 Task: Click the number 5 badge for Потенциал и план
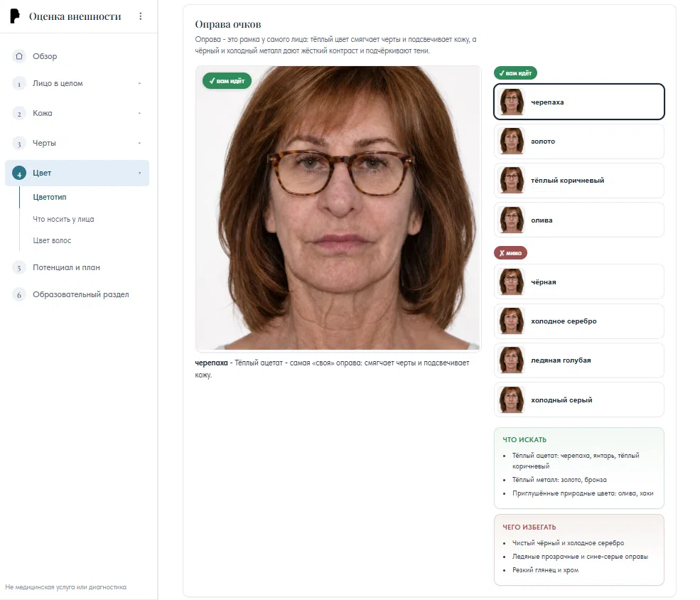point(19,268)
